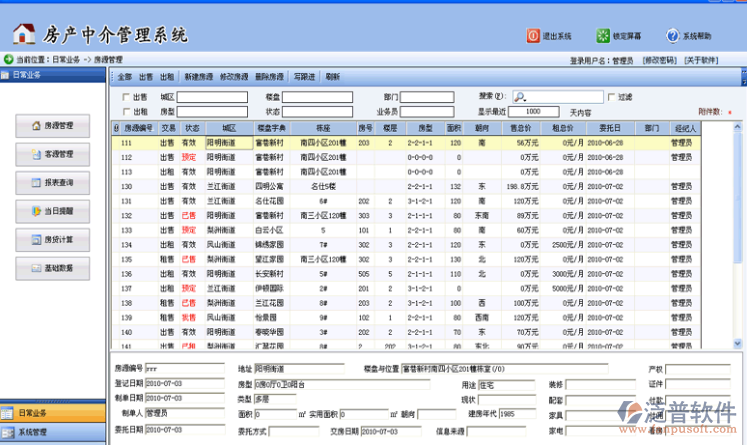Click the 锁定屏幕 lock screen icon
747x445 pixels.
[603, 36]
